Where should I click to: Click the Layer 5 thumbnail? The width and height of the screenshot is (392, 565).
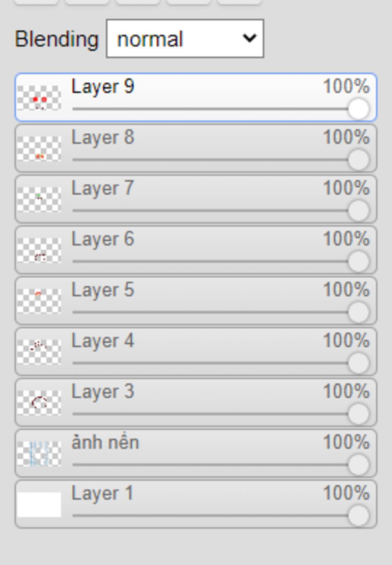pyautogui.click(x=39, y=301)
